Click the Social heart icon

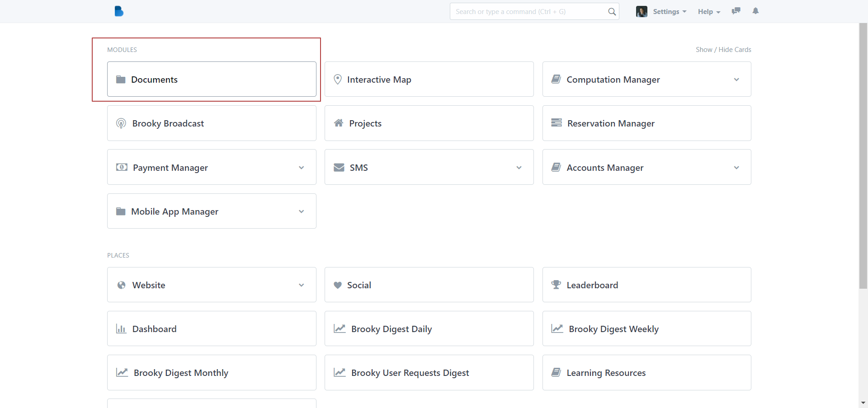click(x=337, y=285)
